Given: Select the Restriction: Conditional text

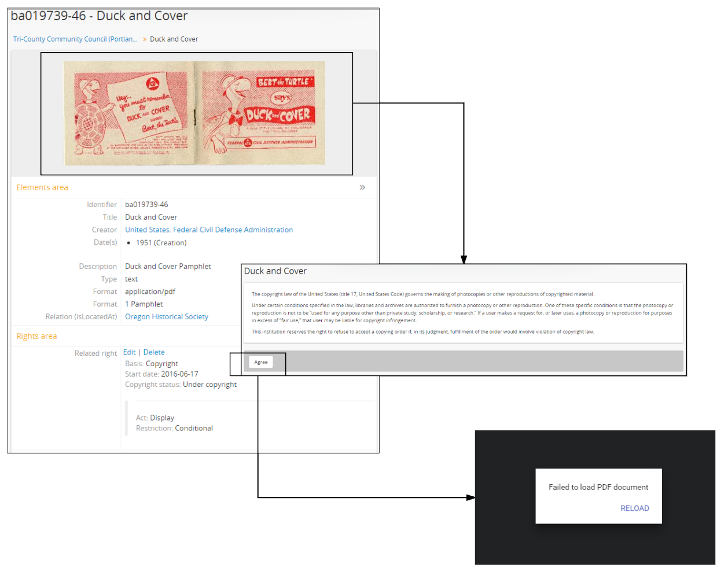Looking at the screenshot, I should coord(174,429).
